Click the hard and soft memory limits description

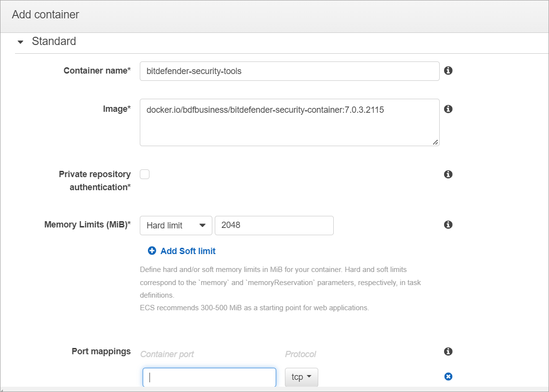[x=281, y=282]
